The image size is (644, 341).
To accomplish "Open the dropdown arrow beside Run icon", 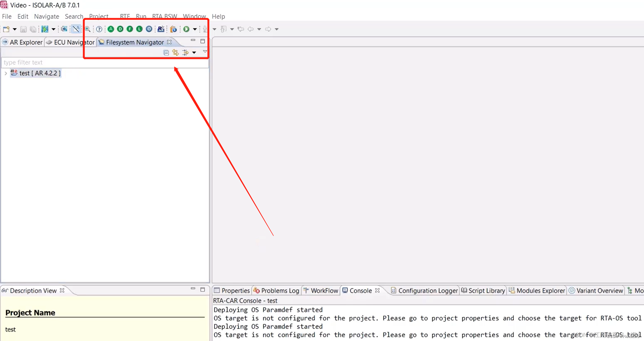I will point(195,29).
